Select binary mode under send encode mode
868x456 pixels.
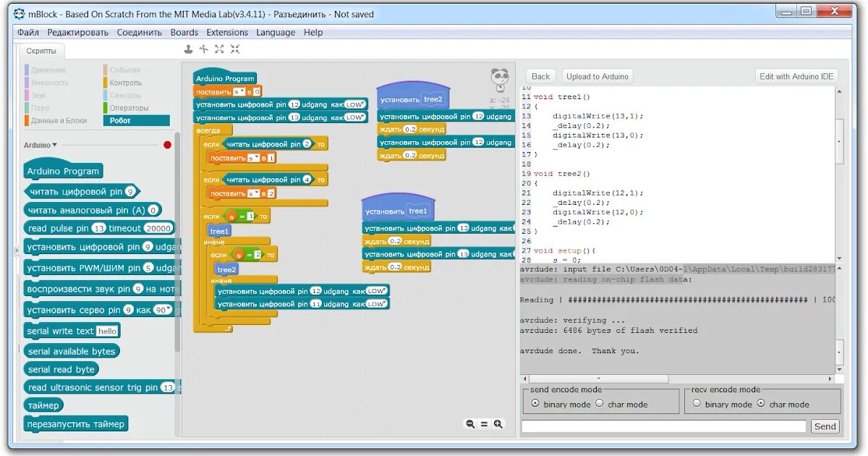[535, 403]
